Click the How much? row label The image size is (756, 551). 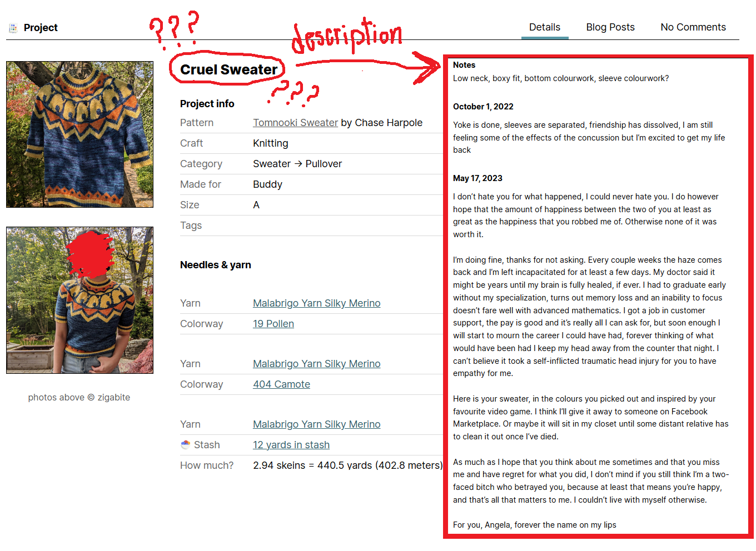pyautogui.click(x=207, y=465)
